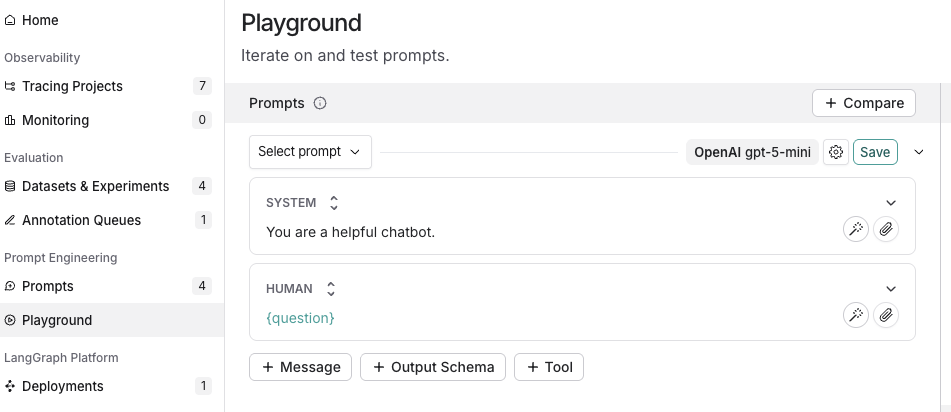951x412 pixels.
Task: Click the SYSTEM message magic wand icon
Action: click(855, 229)
